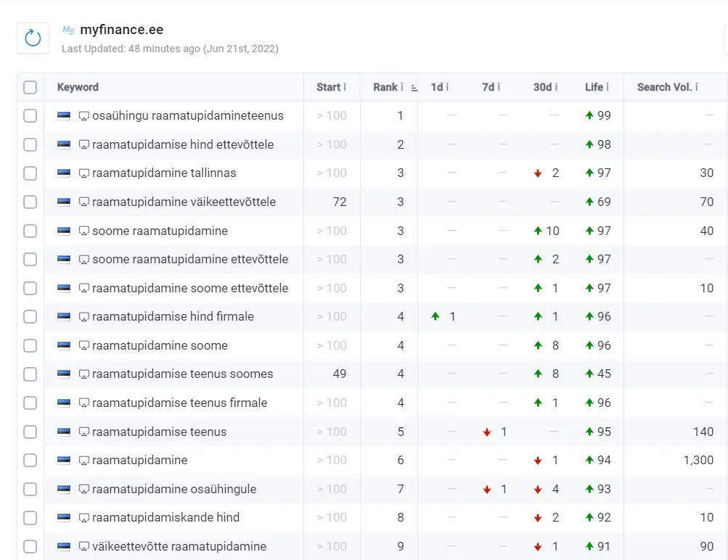728x560 pixels.
Task: Sort by the Life column header
Action: point(593,87)
